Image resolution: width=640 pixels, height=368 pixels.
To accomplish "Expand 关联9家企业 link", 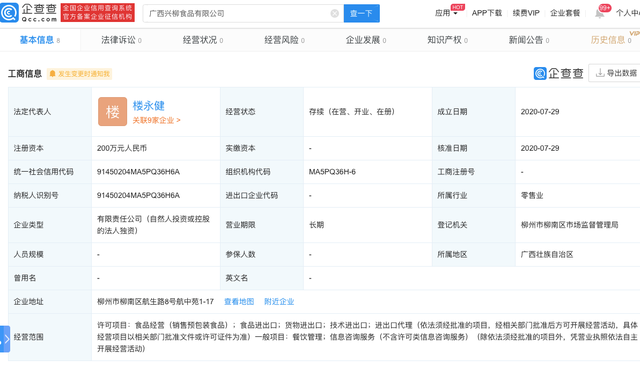I will (156, 120).
